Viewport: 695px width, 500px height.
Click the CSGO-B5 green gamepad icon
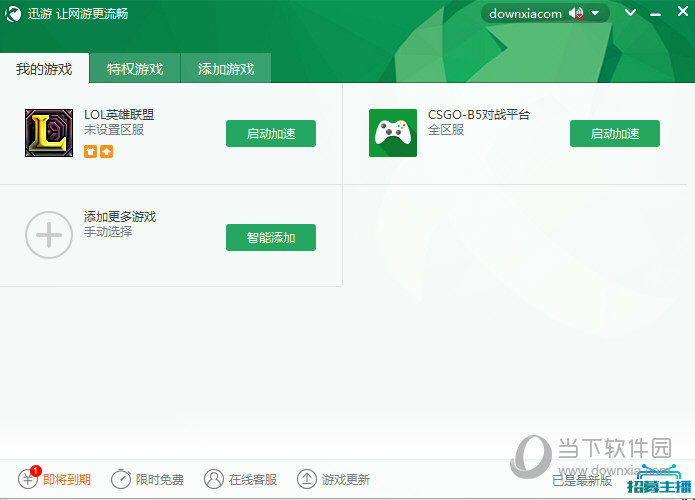pos(393,133)
